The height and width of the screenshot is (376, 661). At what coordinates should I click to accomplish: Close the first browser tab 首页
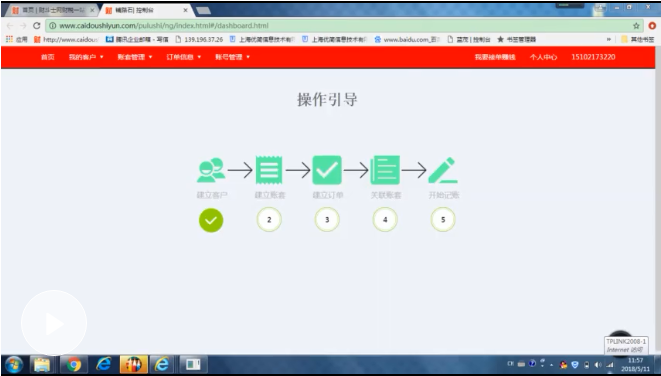pyautogui.click(x=92, y=10)
